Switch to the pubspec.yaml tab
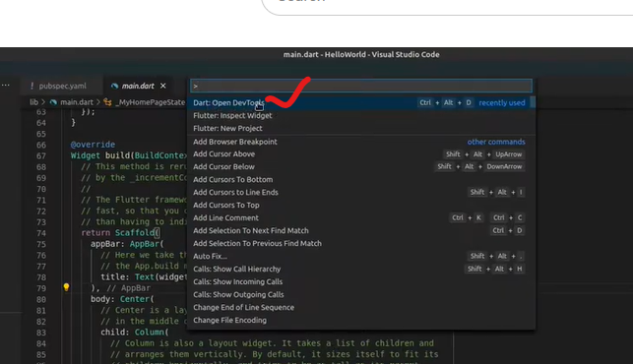The height and width of the screenshot is (364, 633). [x=58, y=86]
